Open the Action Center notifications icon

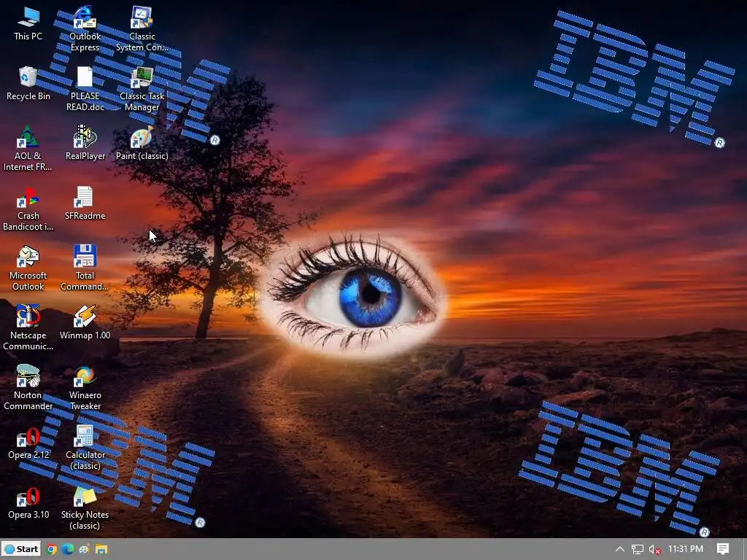pyautogui.click(x=723, y=549)
